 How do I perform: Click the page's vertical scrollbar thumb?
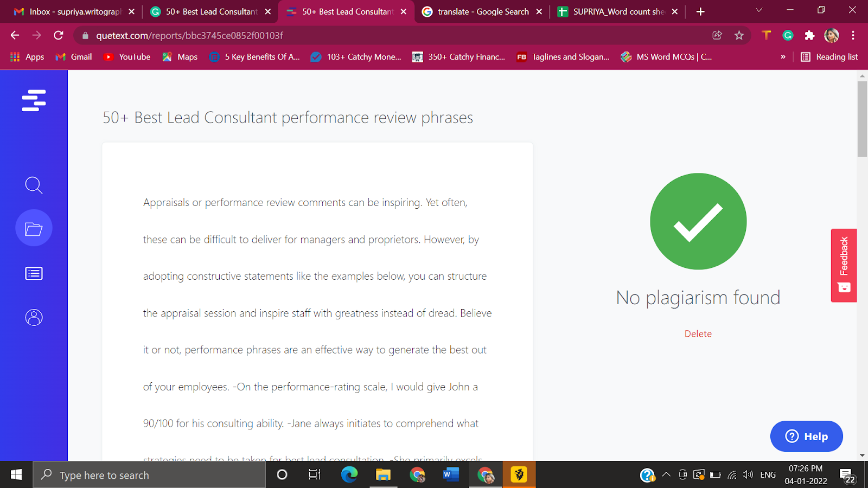pos(862,119)
